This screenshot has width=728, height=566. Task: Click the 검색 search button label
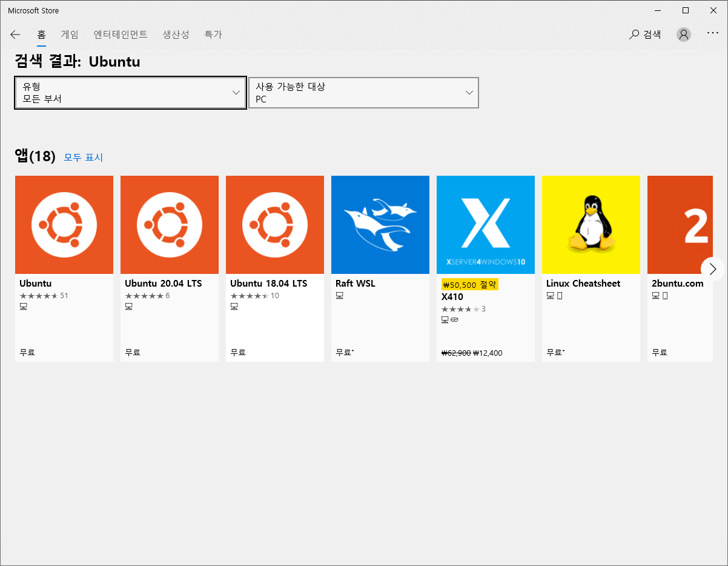(652, 35)
